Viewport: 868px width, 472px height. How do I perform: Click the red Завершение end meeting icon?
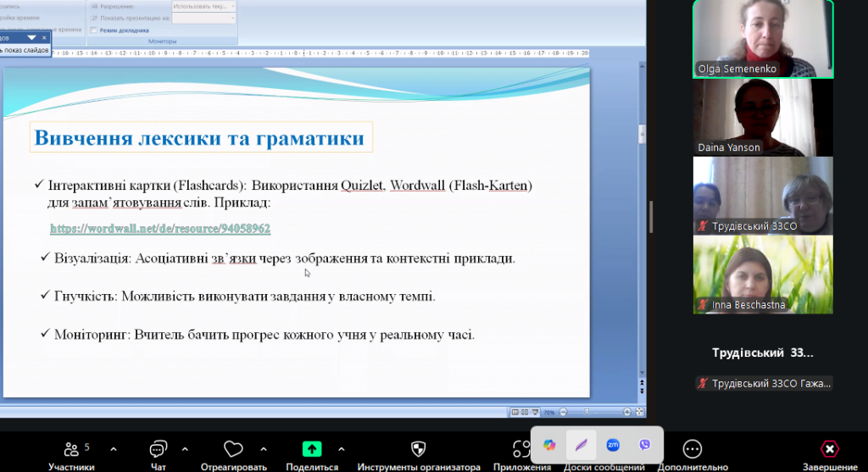click(x=829, y=449)
